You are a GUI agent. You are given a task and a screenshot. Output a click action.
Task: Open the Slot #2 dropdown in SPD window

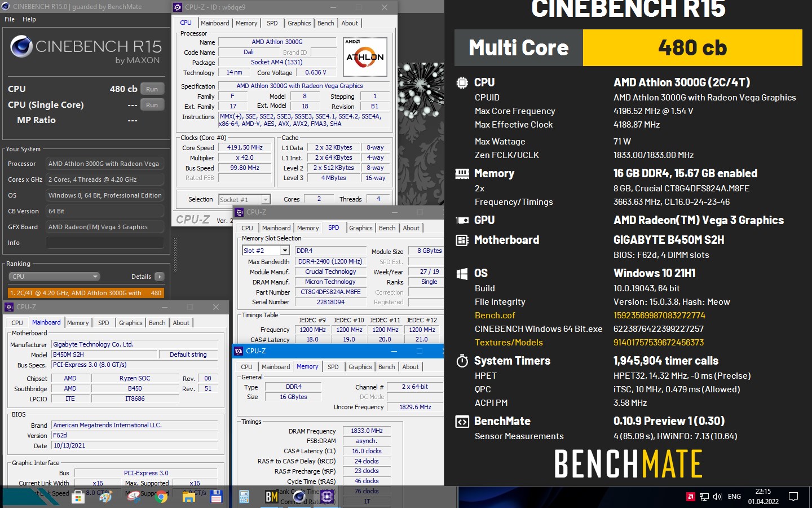266,250
